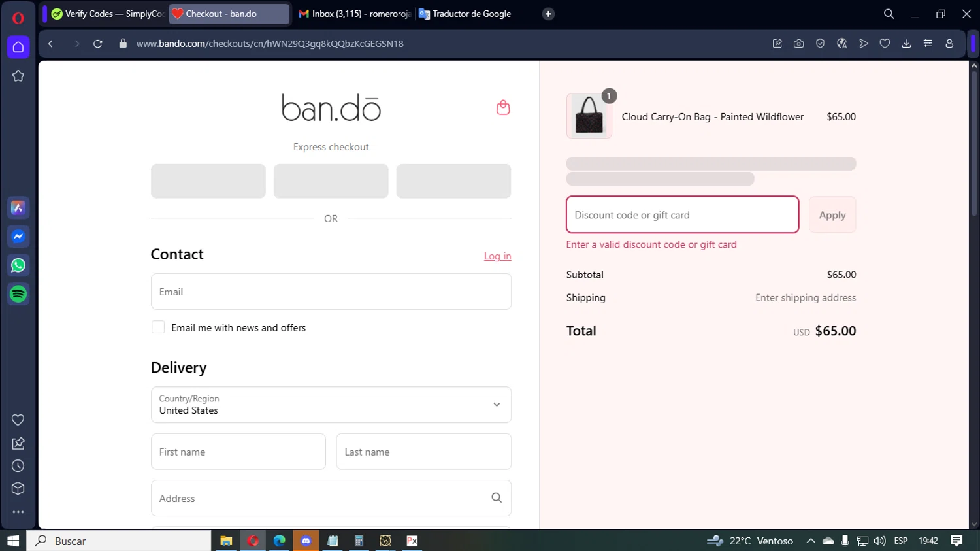Click the Cloud Carry-On Bag thumbnail

tap(589, 116)
